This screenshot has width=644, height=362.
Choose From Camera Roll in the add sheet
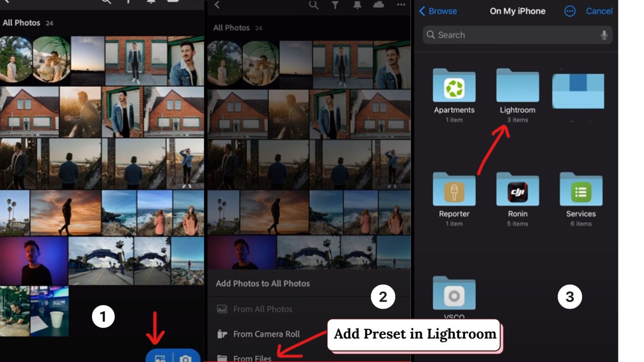tap(266, 334)
